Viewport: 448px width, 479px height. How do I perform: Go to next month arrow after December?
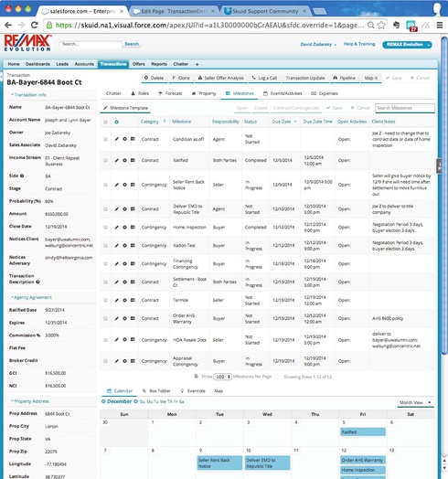click(135, 401)
